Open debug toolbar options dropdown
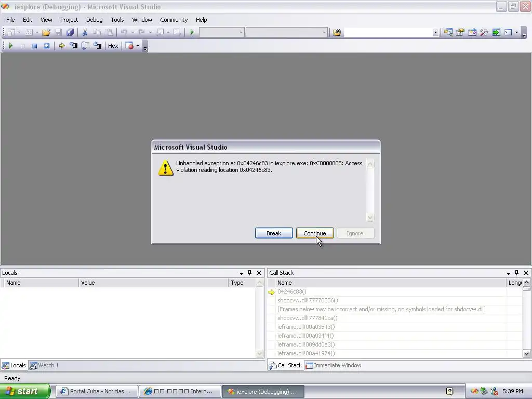532x399 pixels. [145, 47]
